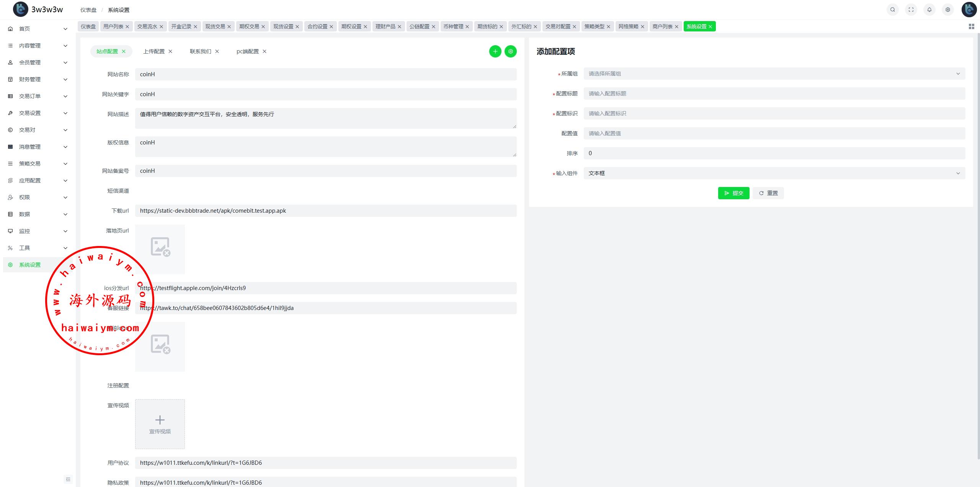Close the 用户列表 tab
The image size is (980, 487).
(x=127, y=26)
